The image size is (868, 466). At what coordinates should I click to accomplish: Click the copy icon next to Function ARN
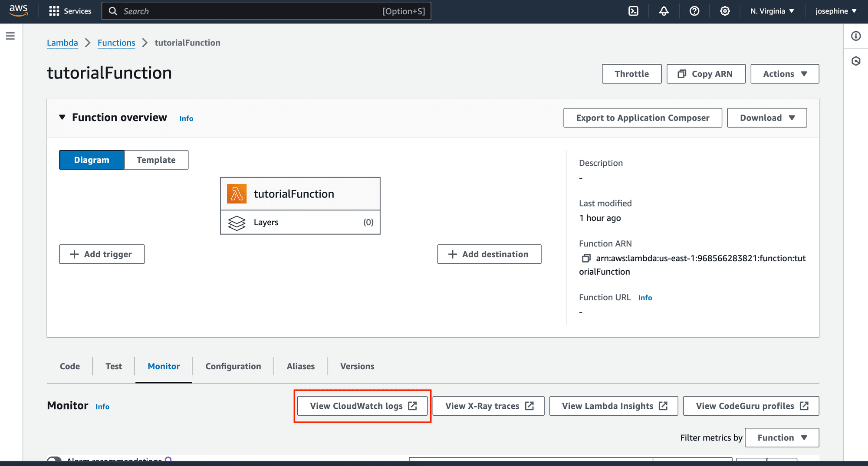coord(586,259)
